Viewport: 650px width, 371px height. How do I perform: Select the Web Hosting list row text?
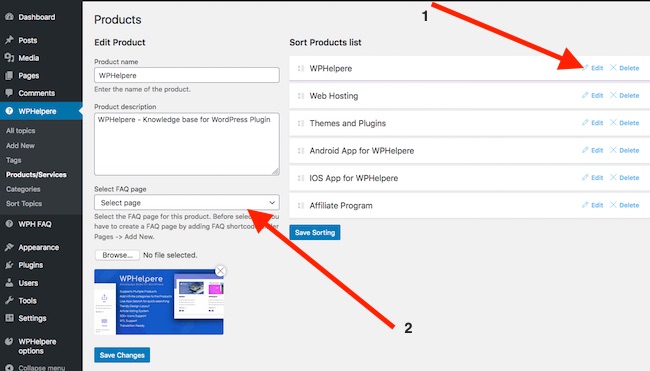click(x=334, y=96)
